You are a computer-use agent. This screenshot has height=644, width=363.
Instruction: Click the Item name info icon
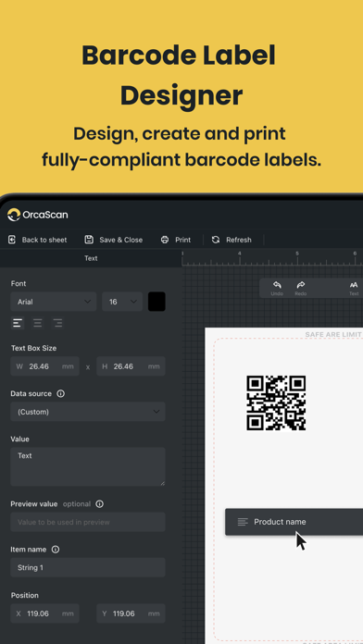pos(55,549)
